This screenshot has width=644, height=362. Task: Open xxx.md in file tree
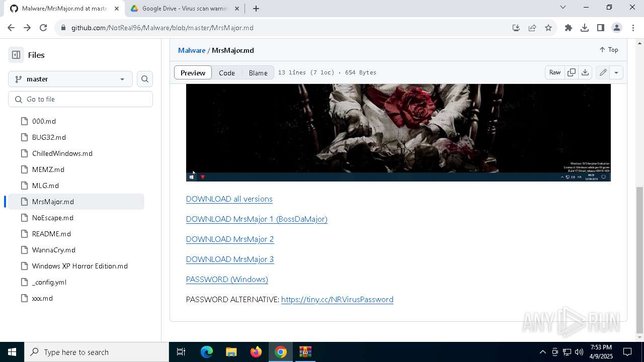pos(42,298)
